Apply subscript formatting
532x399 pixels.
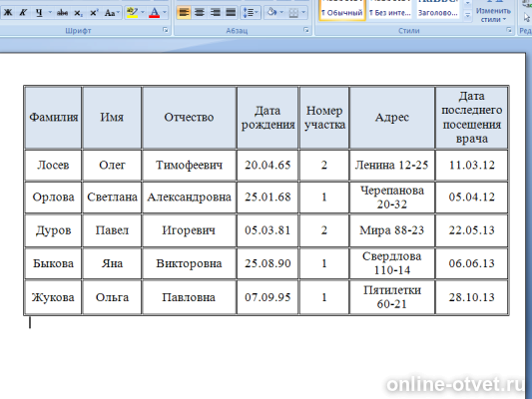pos(78,13)
